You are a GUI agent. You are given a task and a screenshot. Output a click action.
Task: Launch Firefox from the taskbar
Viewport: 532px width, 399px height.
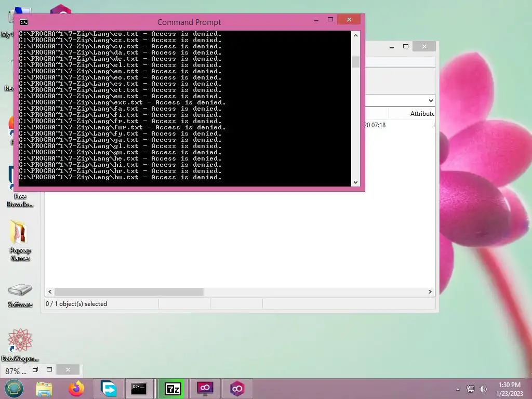76,389
